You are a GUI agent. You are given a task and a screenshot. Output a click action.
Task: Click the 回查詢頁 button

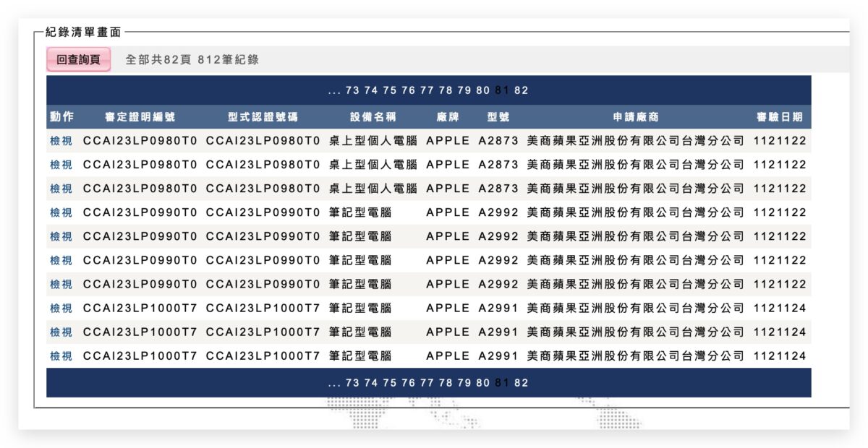pos(78,59)
